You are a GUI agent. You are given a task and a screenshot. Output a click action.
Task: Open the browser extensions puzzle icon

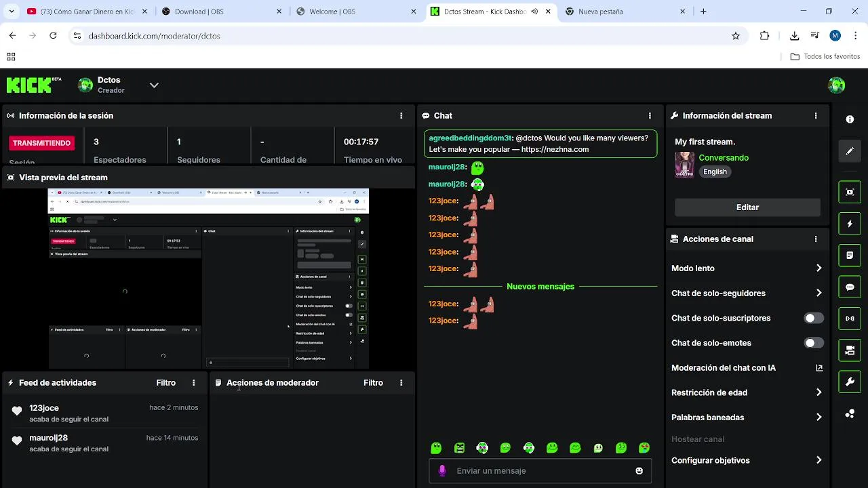click(x=764, y=36)
